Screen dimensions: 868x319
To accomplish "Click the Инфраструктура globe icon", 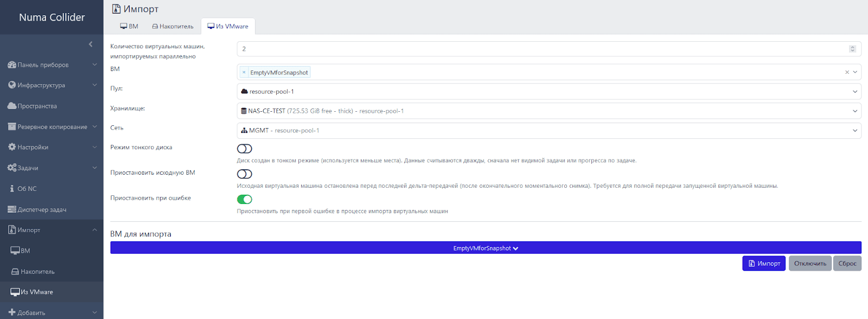I will coord(12,85).
